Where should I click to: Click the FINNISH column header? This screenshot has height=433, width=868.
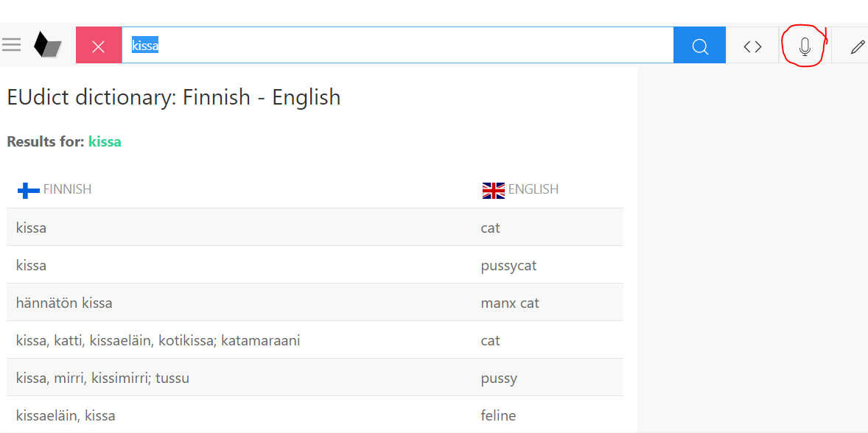point(67,189)
